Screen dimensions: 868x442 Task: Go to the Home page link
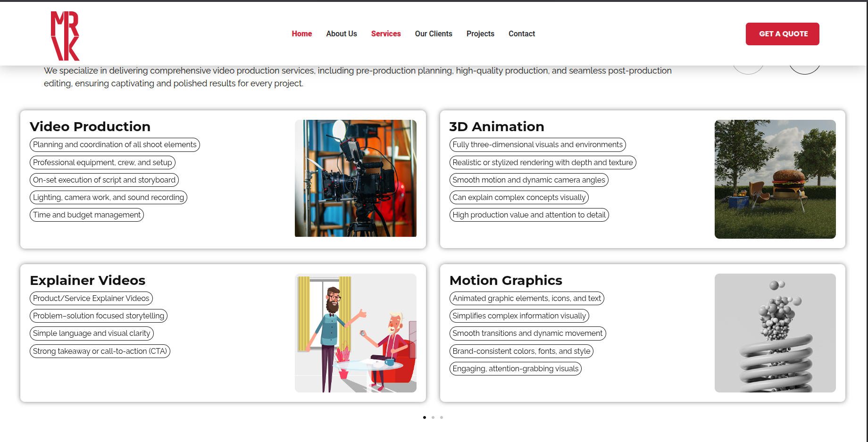(301, 34)
